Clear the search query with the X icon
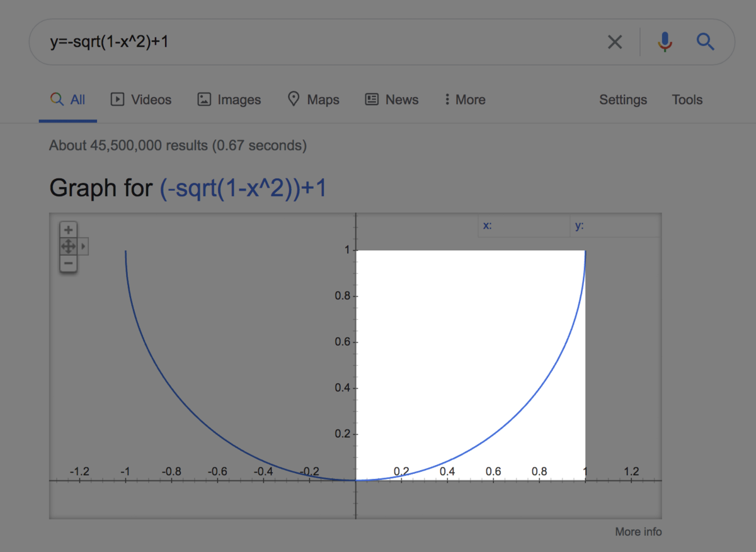The width and height of the screenshot is (756, 552). (x=614, y=42)
